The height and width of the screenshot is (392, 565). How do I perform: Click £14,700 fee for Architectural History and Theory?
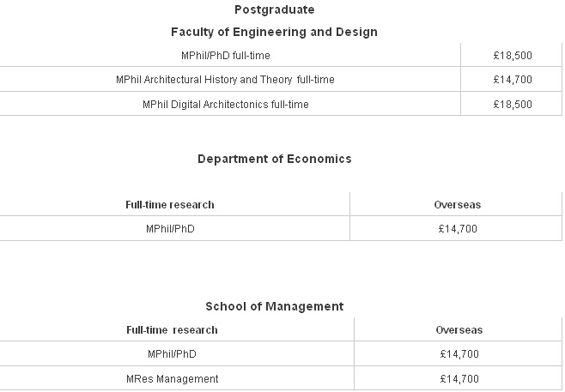point(513,80)
